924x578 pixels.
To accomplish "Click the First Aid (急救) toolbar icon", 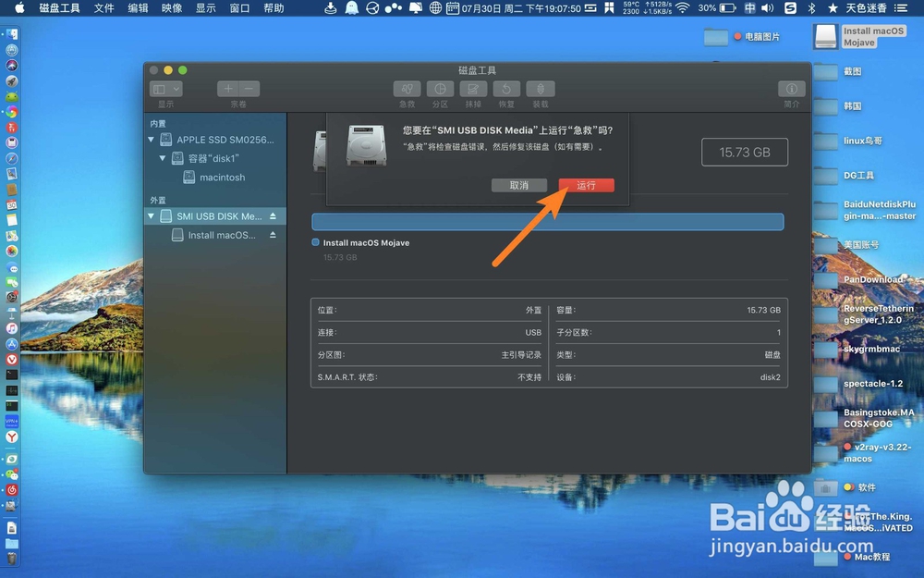I will point(407,89).
